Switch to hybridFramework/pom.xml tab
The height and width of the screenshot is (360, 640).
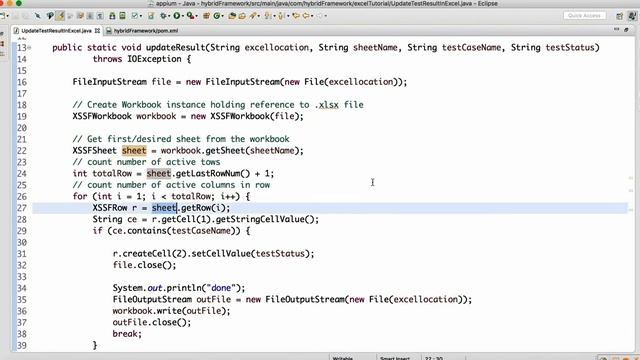pyautogui.click(x=145, y=31)
